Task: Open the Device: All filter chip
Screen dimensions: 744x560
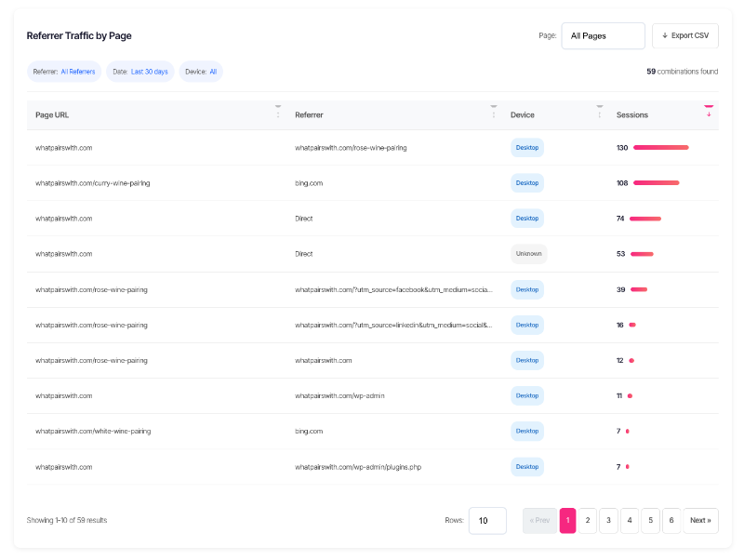Action: (x=201, y=72)
